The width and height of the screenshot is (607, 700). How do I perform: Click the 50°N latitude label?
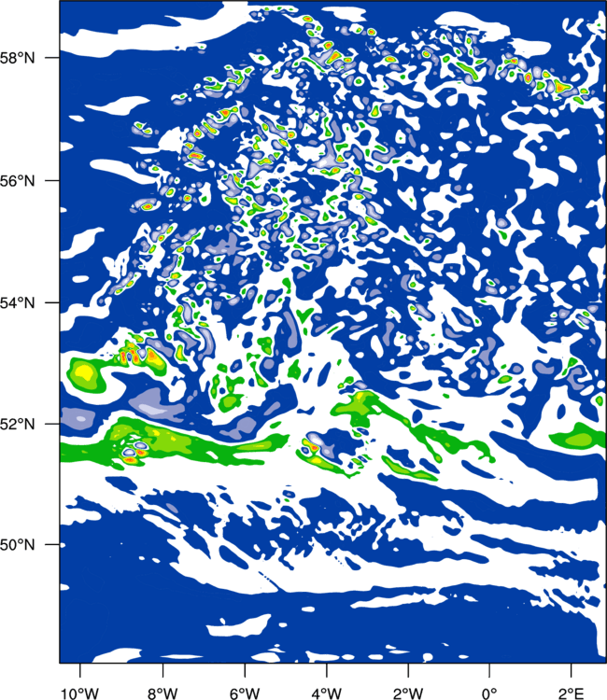pos(18,545)
